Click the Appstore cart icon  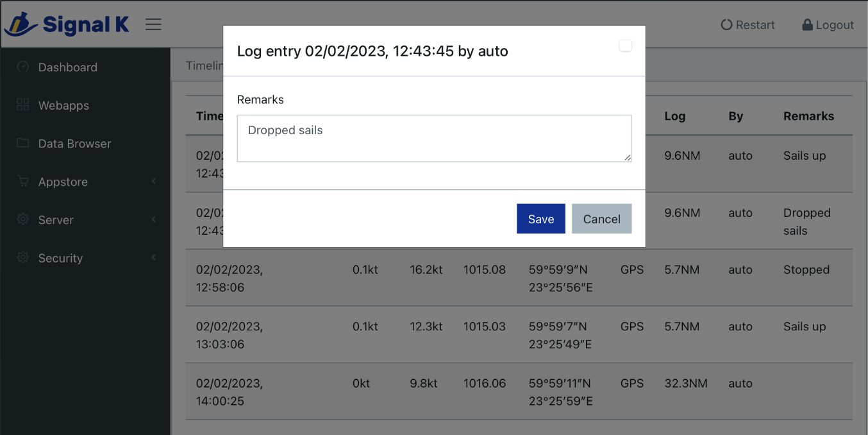tap(23, 182)
